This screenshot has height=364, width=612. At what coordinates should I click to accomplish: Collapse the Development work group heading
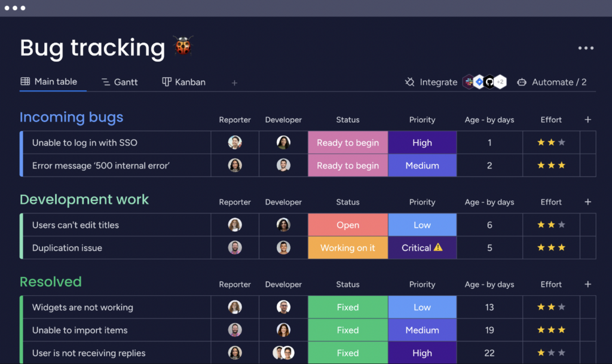[x=84, y=200]
